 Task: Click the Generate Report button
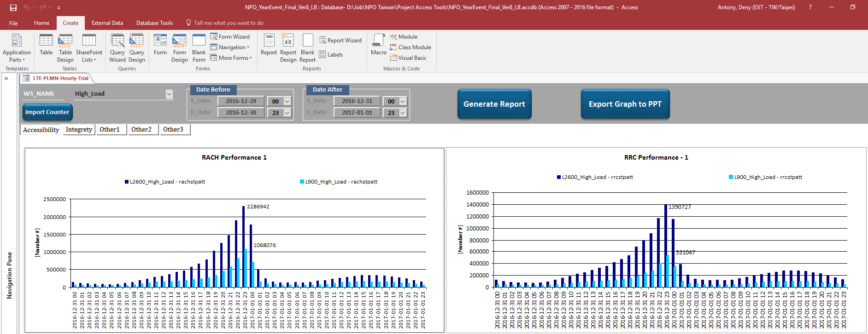(494, 104)
